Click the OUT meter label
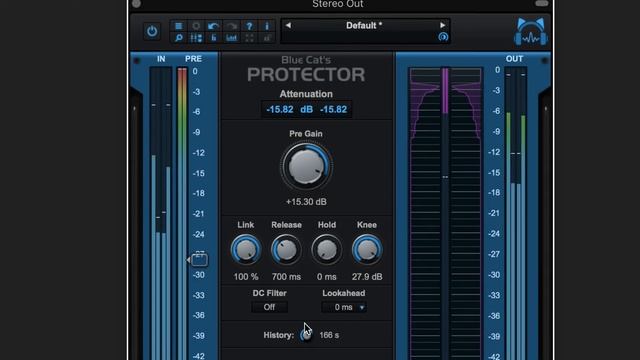The image size is (640, 360). [514, 59]
